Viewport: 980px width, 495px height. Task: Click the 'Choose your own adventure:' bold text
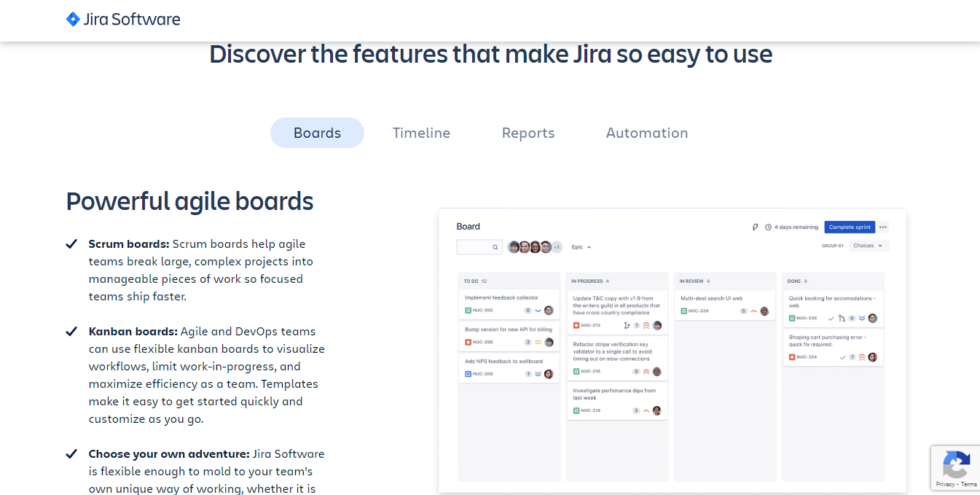(x=169, y=453)
